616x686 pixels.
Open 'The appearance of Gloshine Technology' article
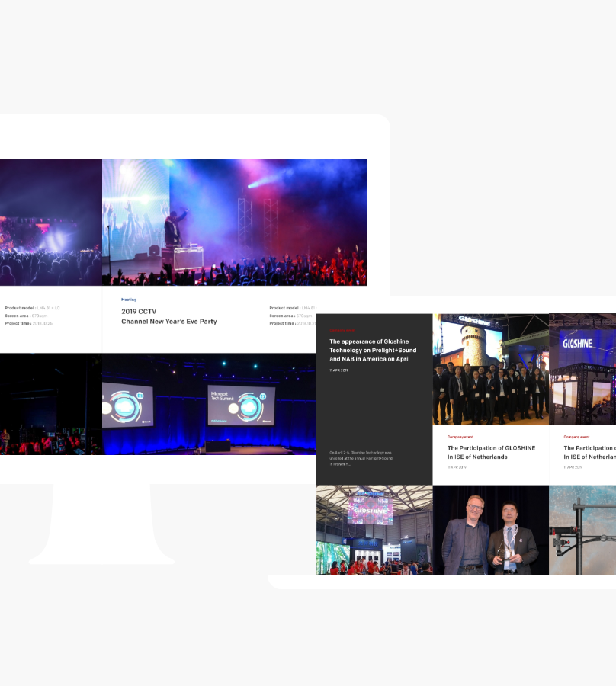(373, 350)
